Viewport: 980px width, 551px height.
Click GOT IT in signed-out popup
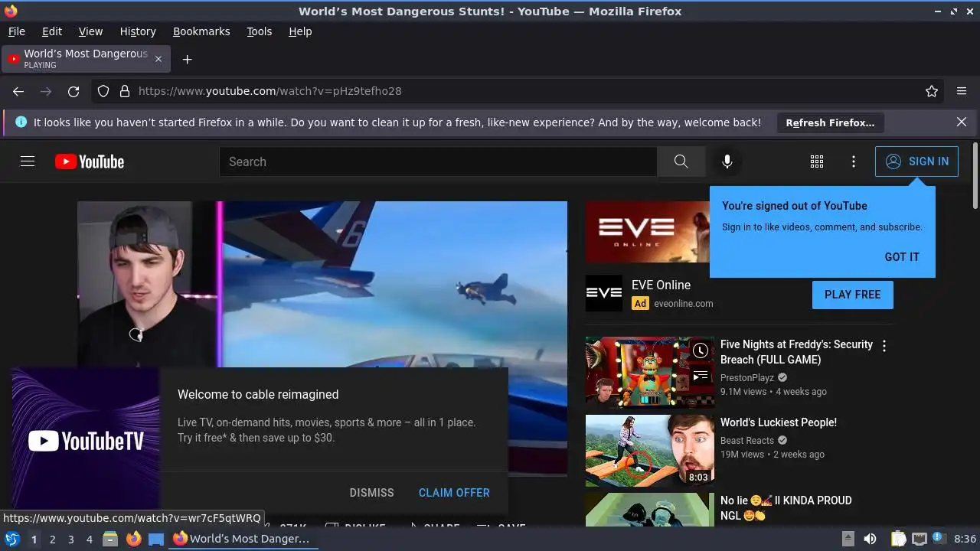click(902, 257)
